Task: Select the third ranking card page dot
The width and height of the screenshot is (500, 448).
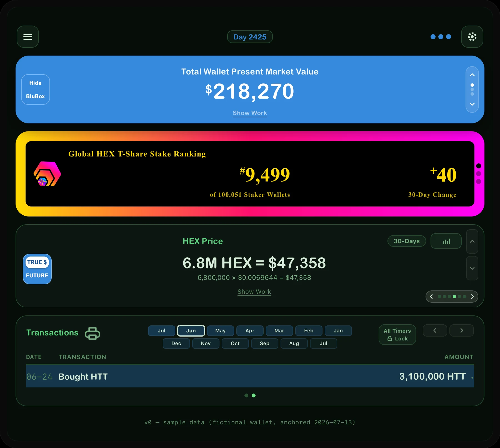Action: click(479, 181)
